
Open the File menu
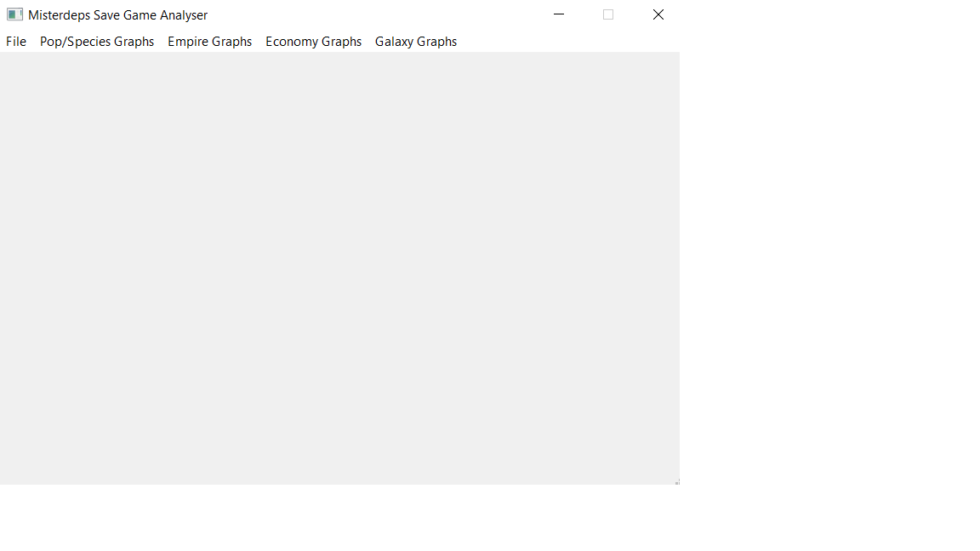pyautogui.click(x=16, y=41)
